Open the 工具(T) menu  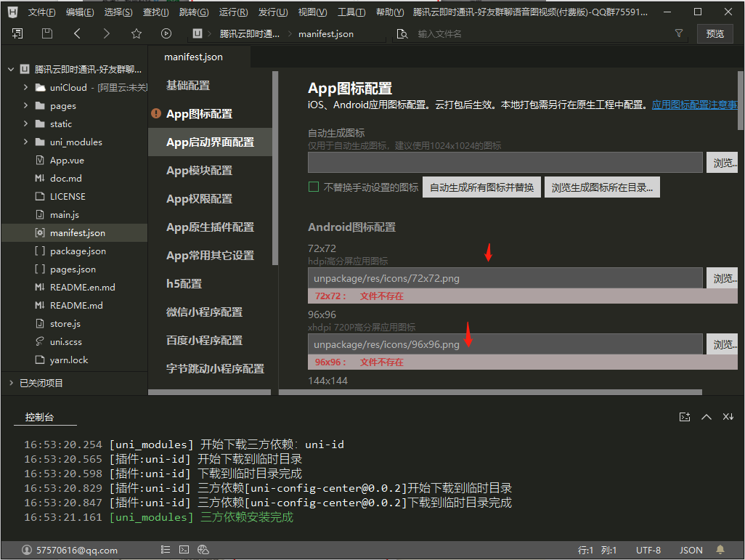coord(351,12)
